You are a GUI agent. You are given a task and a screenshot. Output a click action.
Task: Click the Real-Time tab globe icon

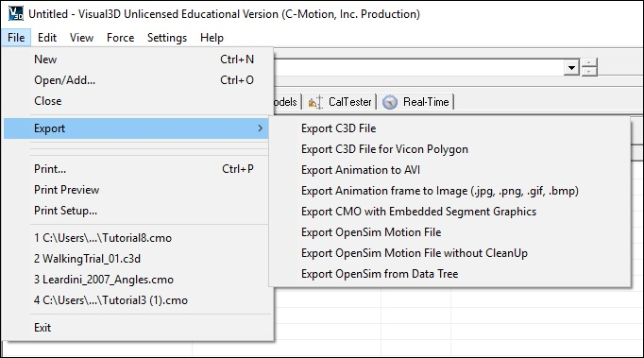pos(390,102)
